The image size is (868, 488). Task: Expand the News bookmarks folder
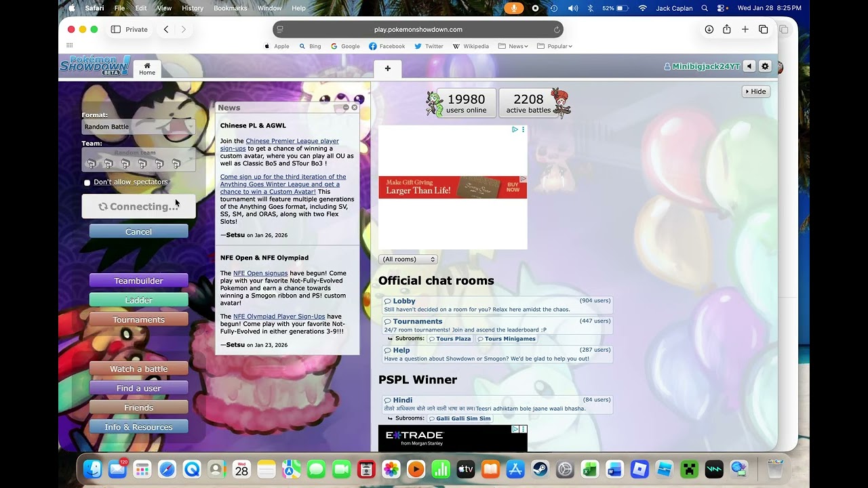click(x=513, y=46)
